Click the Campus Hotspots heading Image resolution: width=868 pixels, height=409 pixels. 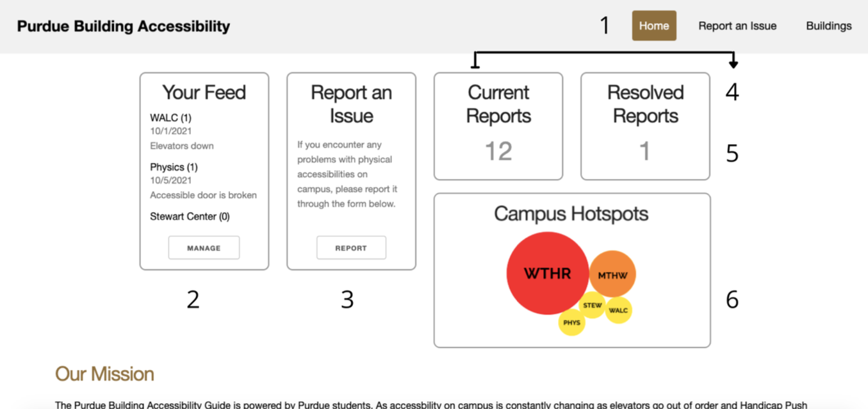[x=571, y=214]
